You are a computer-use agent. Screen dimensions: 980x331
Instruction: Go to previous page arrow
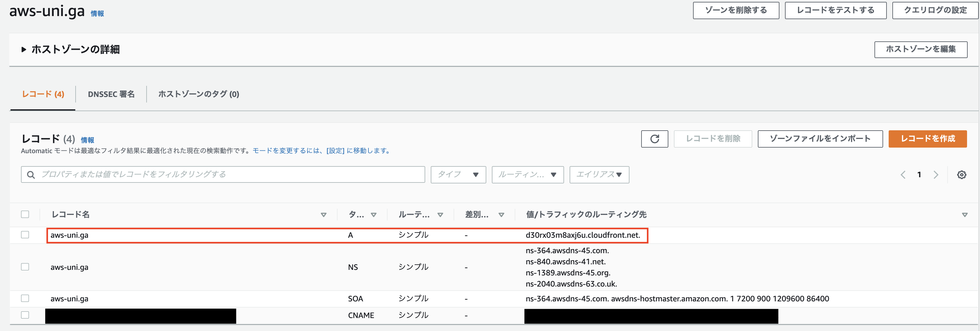(903, 174)
